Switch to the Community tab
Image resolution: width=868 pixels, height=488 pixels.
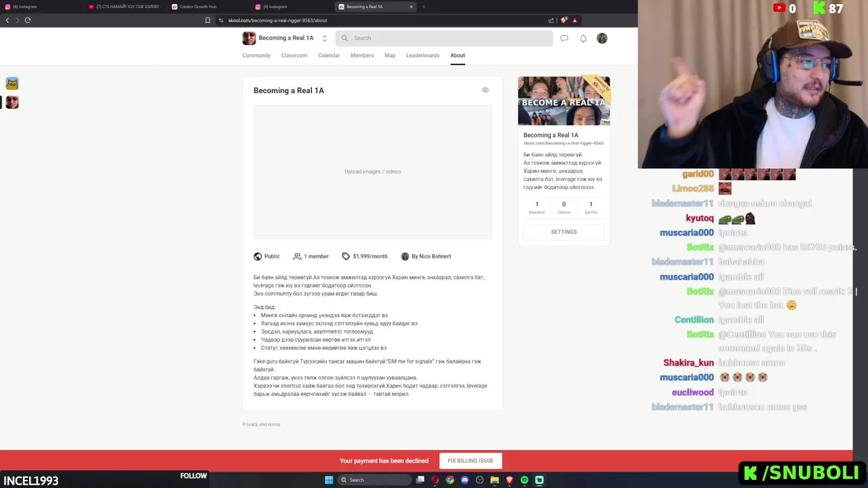(x=256, y=56)
